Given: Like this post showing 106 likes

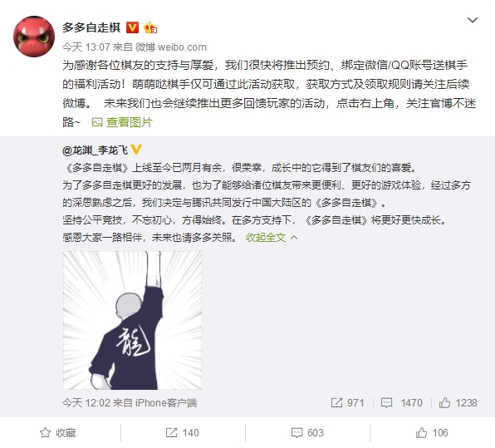Looking at the screenshot, I should coord(432,432).
